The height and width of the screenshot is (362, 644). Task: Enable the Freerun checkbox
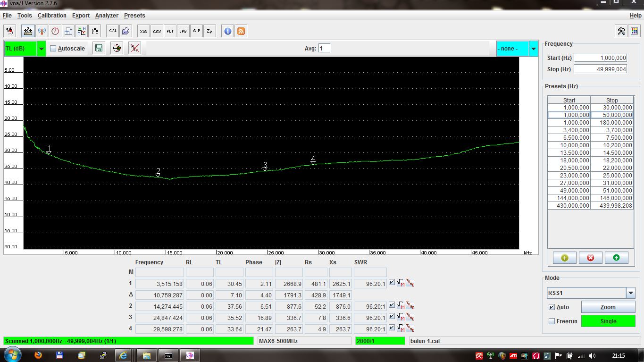tap(552, 321)
